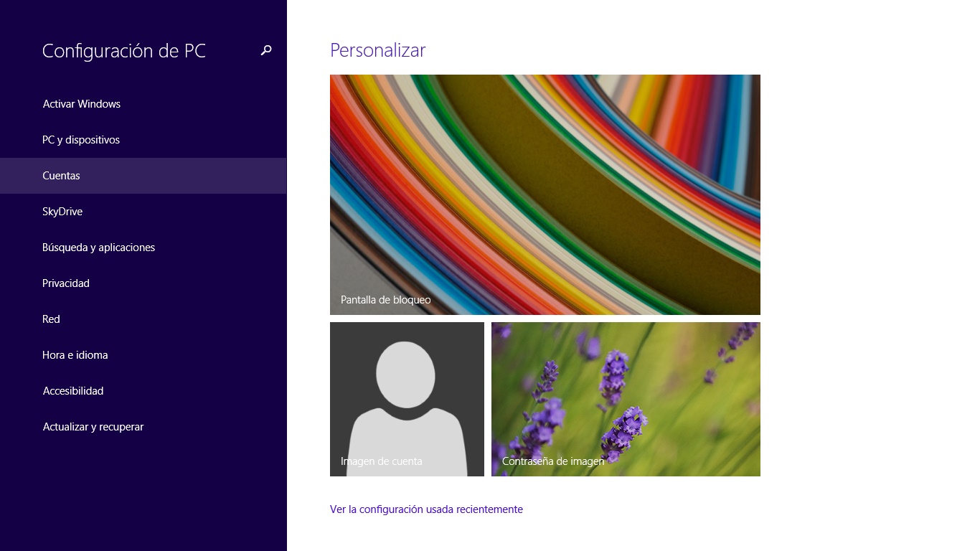Open Ver la configuración usada recientemente
This screenshot has height=551, width=980.
(426, 509)
